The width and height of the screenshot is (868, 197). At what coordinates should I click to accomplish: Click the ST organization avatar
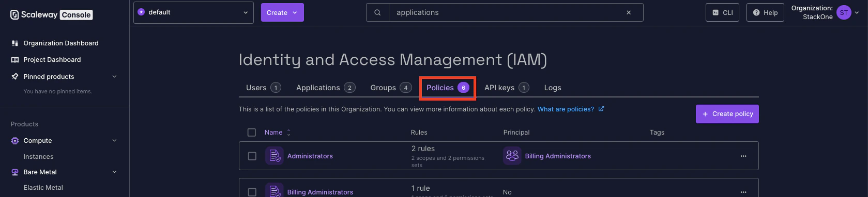point(844,12)
